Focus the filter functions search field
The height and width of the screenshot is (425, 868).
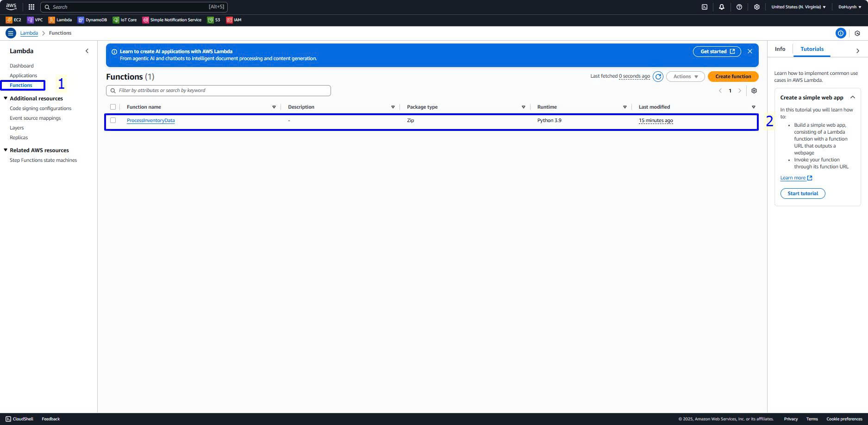[222, 91]
